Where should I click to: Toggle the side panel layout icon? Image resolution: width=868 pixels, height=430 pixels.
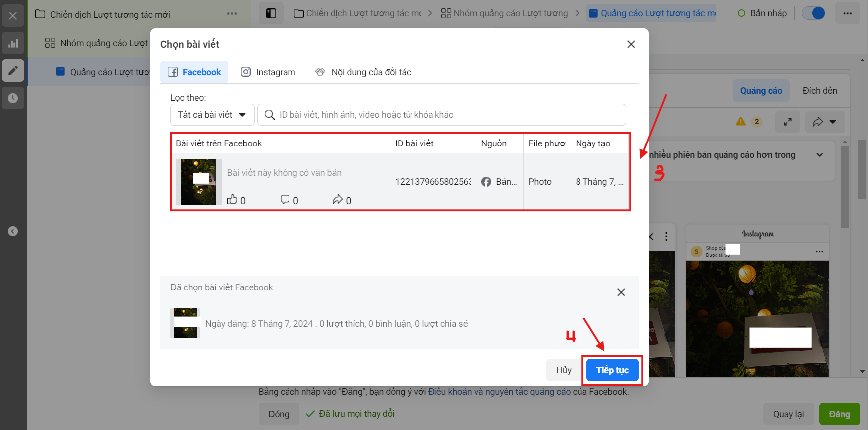point(271,13)
